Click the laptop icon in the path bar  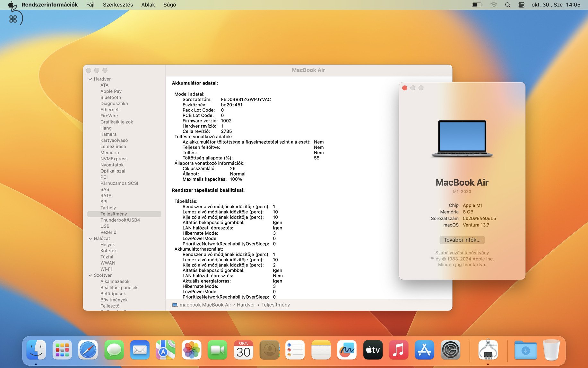click(x=175, y=305)
